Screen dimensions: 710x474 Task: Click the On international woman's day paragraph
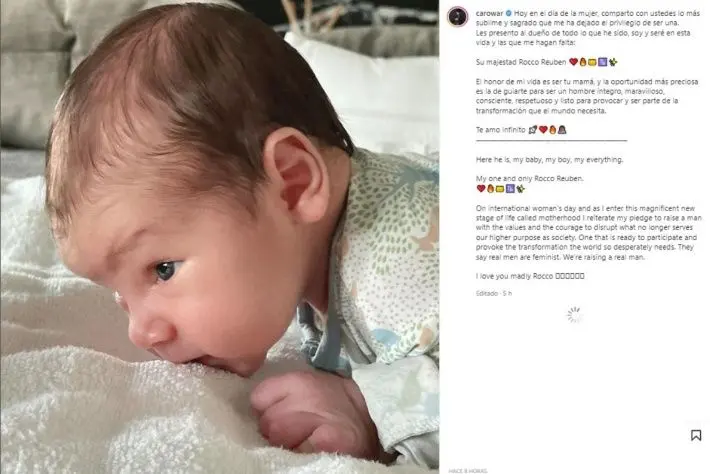[x=588, y=233]
